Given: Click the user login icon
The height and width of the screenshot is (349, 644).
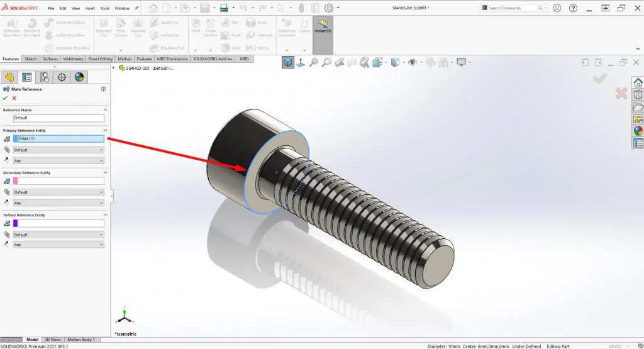Looking at the screenshot, I should point(557,8).
